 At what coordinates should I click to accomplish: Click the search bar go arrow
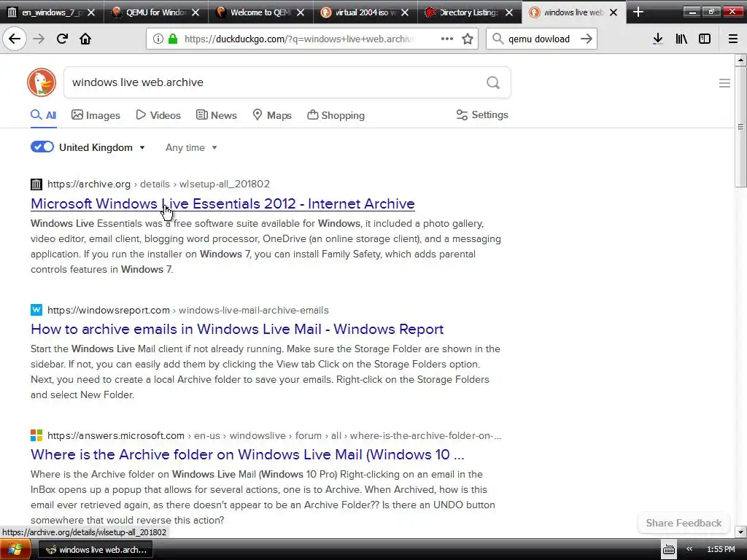[x=587, y=39]
